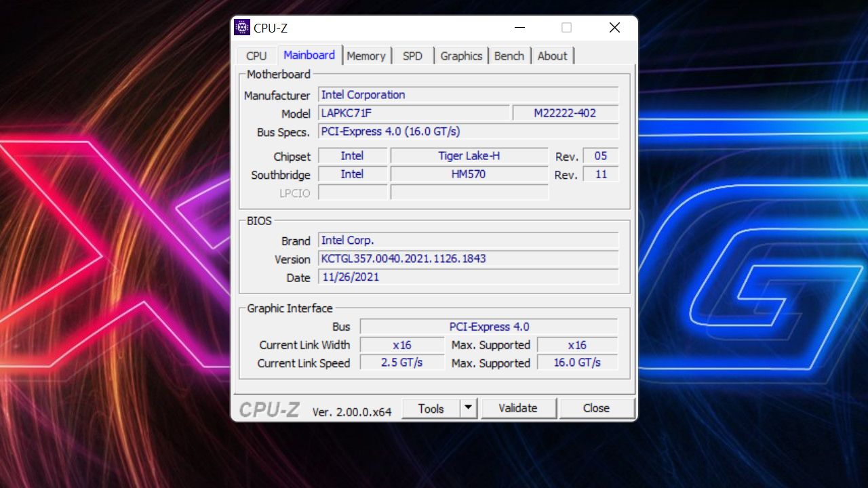Screen dimensions: 868x488
Task: Click the Southbridge vendor Intel field
Action: point(353,174)
